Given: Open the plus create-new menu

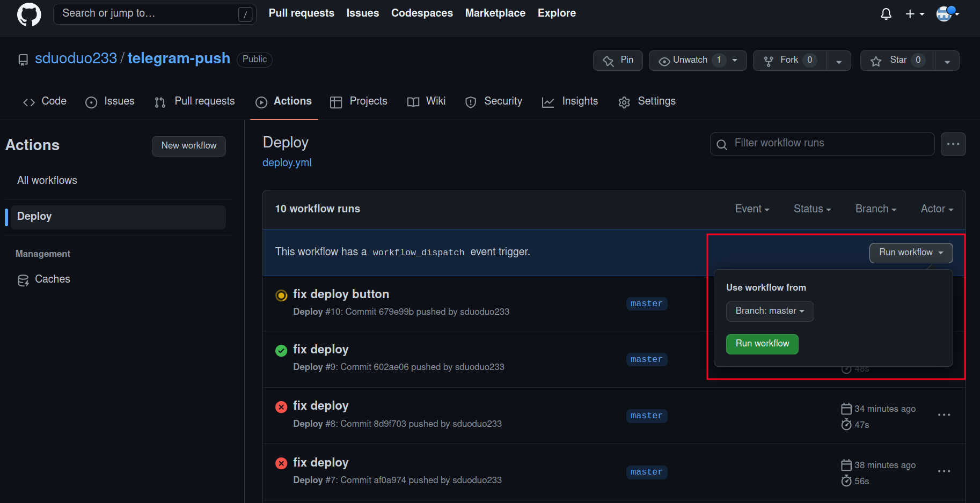Looking at the screenshot, I should pos(915,14).
